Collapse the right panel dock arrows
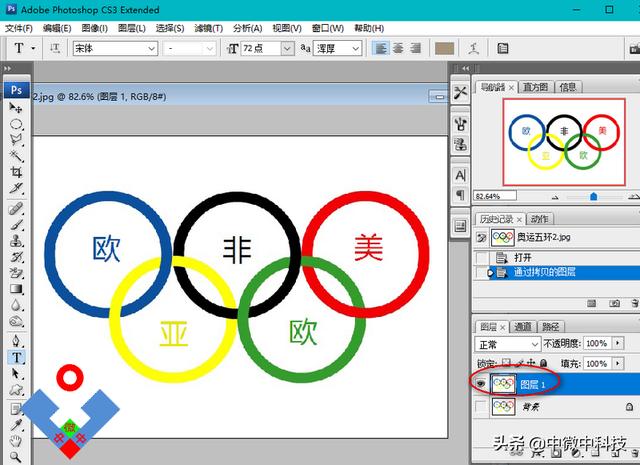 click(465, 68)
